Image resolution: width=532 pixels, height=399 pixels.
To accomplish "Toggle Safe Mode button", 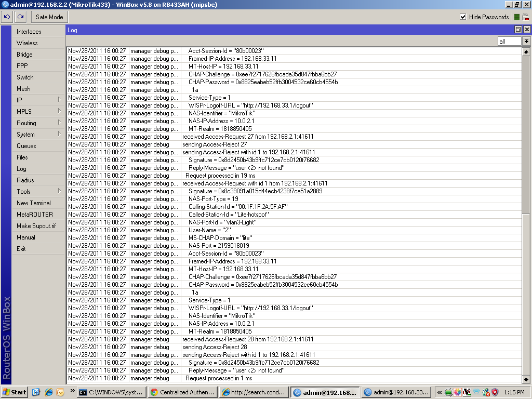I will point(49,17).
